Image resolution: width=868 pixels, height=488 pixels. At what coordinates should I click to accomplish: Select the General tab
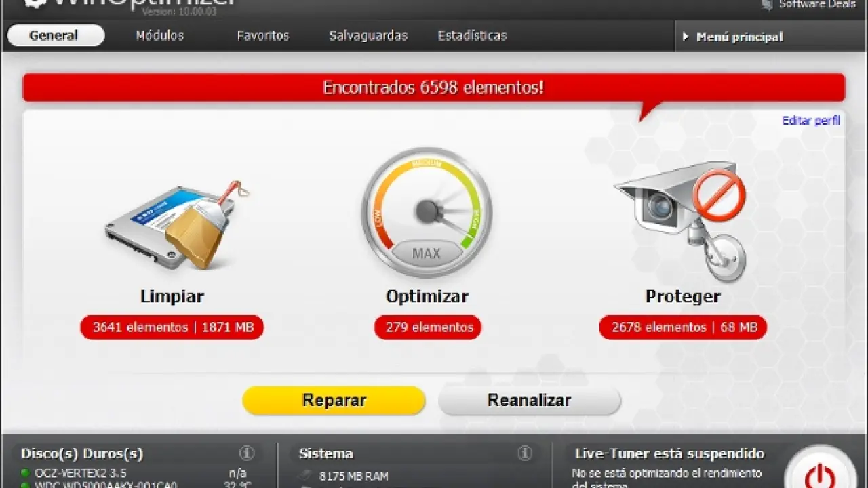pos(54,36)
